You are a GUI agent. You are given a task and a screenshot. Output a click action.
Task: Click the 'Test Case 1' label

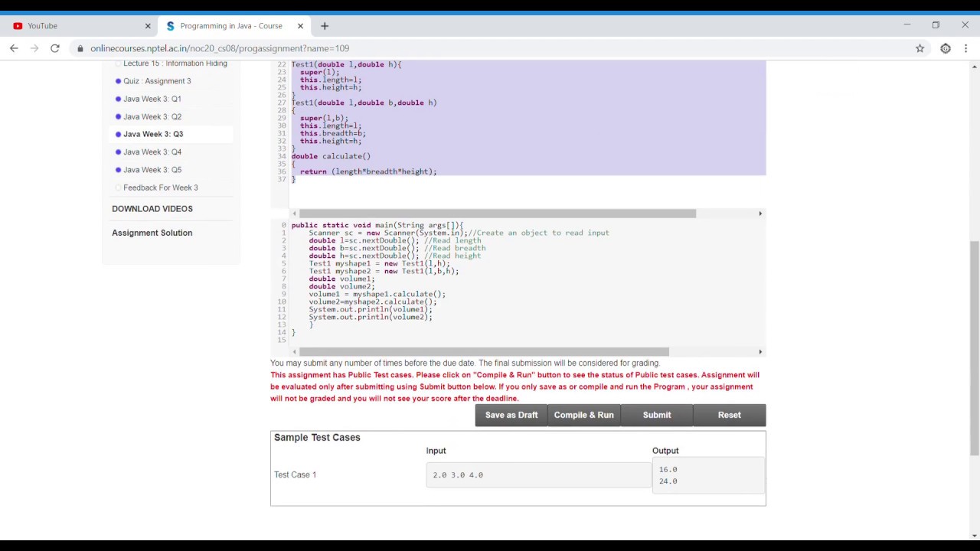[295, 475]
